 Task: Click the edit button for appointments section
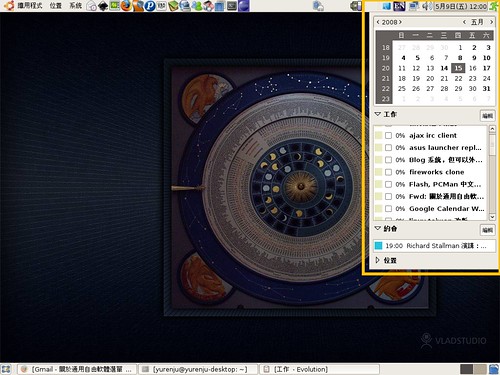487,230
